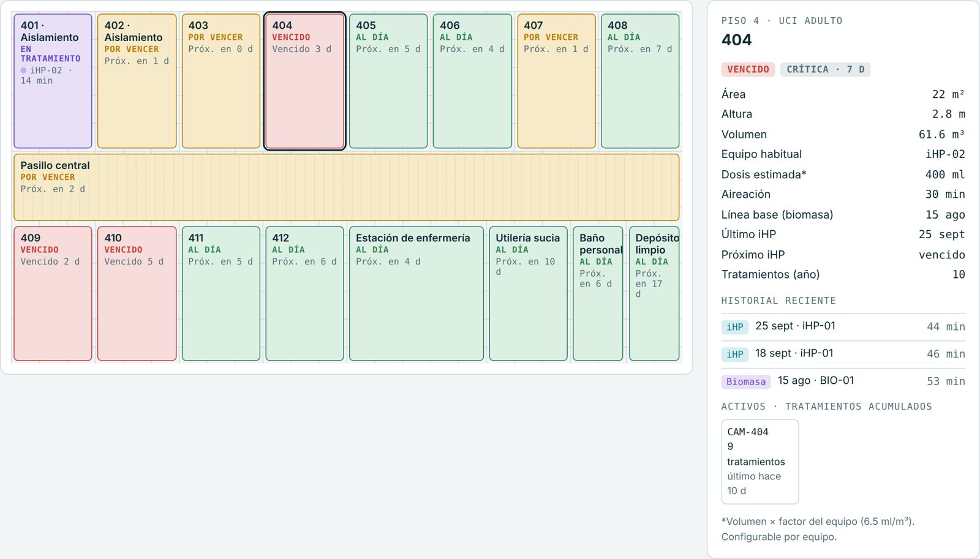Click the PISO 4 · UCI ADULTO header
980x559 pixels.
coord(782,21)
